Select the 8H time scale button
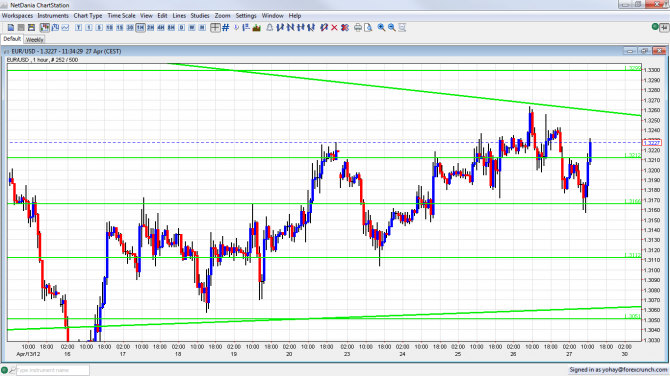 pyautogui.click(x=171, y=28)
